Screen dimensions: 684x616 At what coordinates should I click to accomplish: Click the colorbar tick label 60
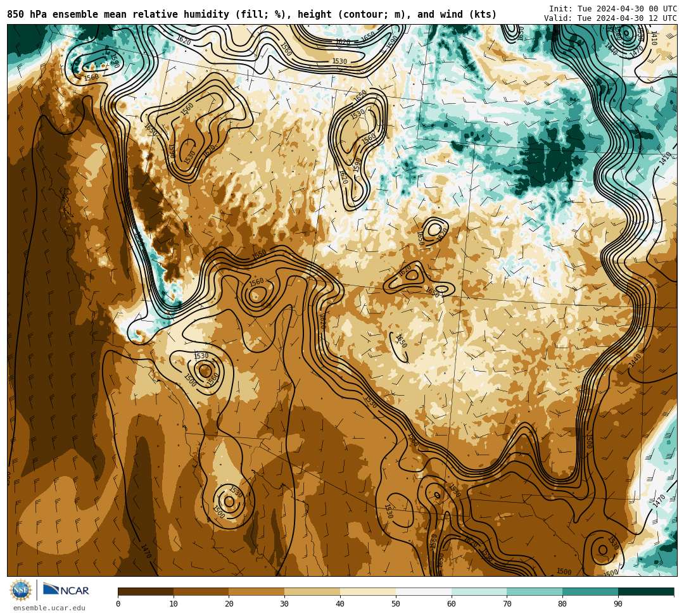click(x=452, y=604)
